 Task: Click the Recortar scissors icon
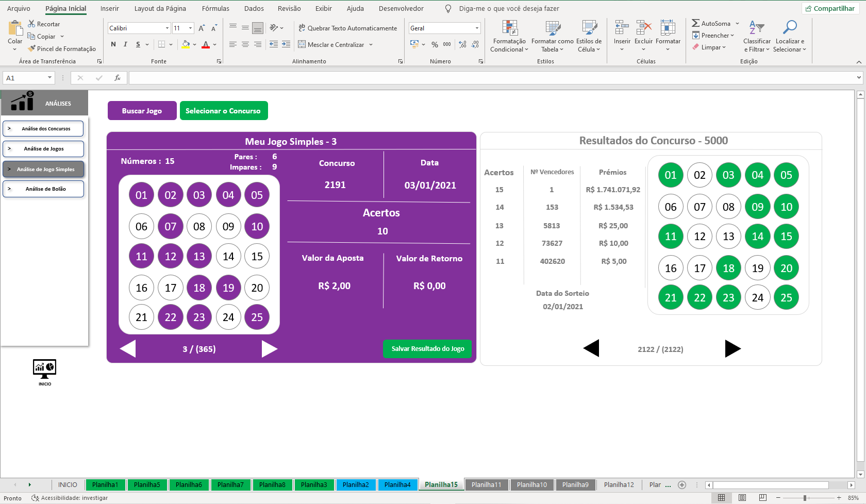click(31, 24)
